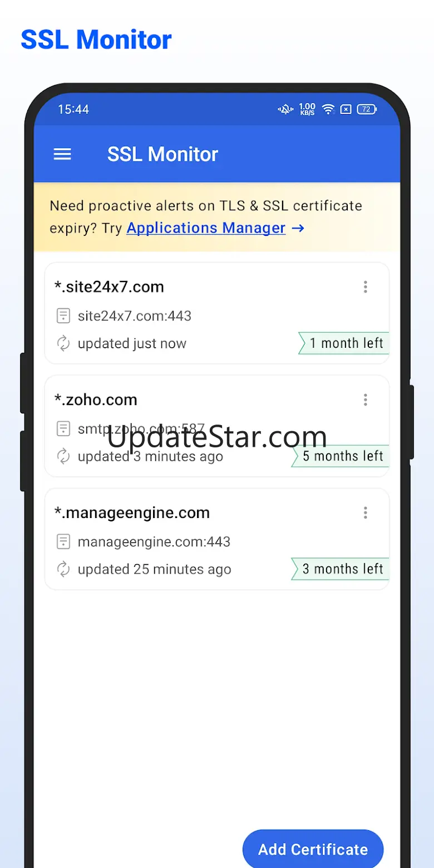Tap refresh icon beside 'updated 25 minutes ago'

coord(63,569)
